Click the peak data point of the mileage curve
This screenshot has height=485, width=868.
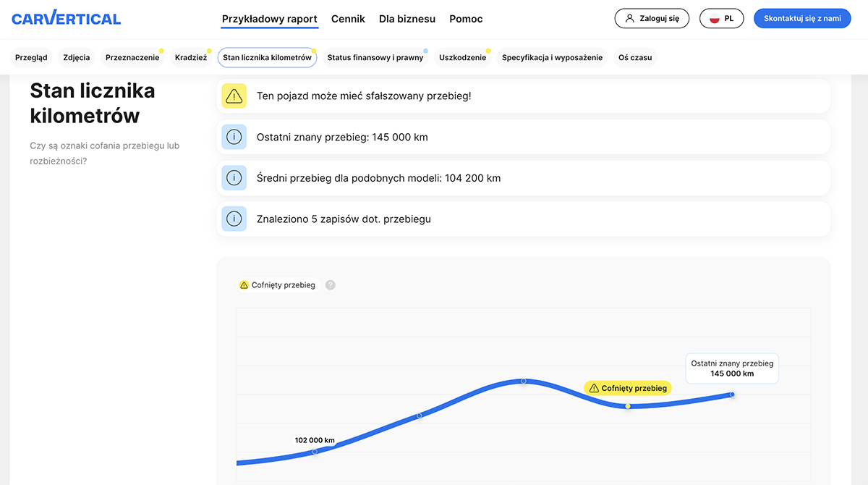tap(524, 381)
